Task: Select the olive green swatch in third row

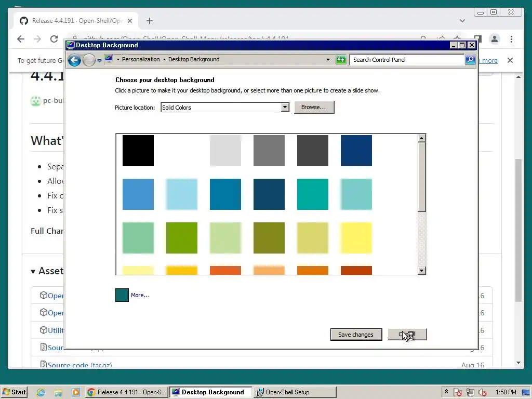Action: (x=269, y=238)
